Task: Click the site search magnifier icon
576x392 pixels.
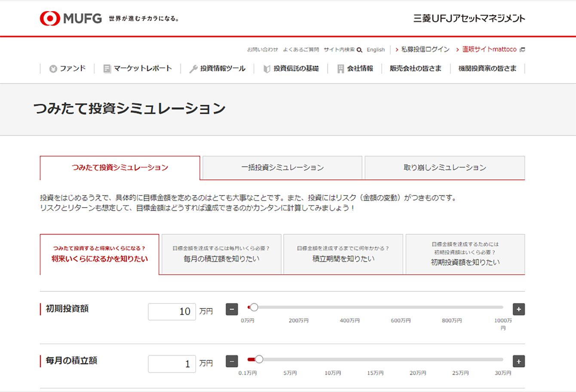Action: (359, 50)
